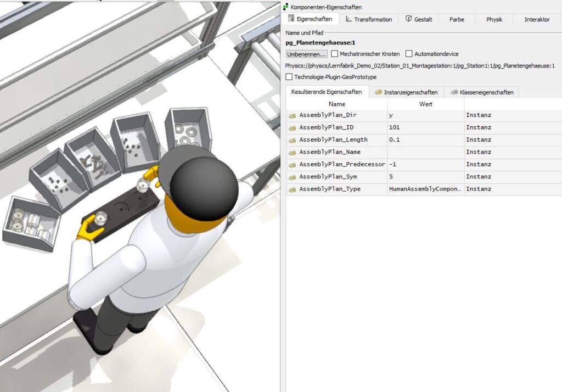Click the AssemblyPlan_Length property row icon
Image resolution: width=562 pixels, height=392 pixels.
tap(292, 140)
